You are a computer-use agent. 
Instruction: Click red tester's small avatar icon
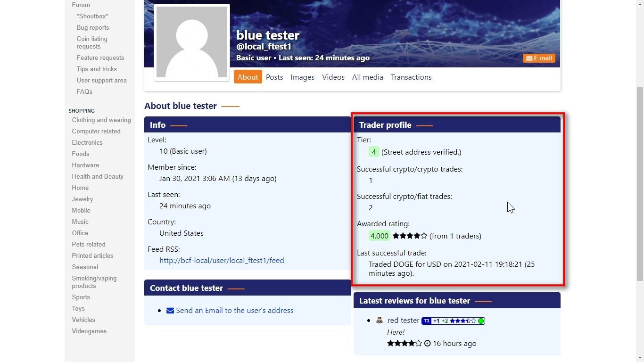[380, 321]
